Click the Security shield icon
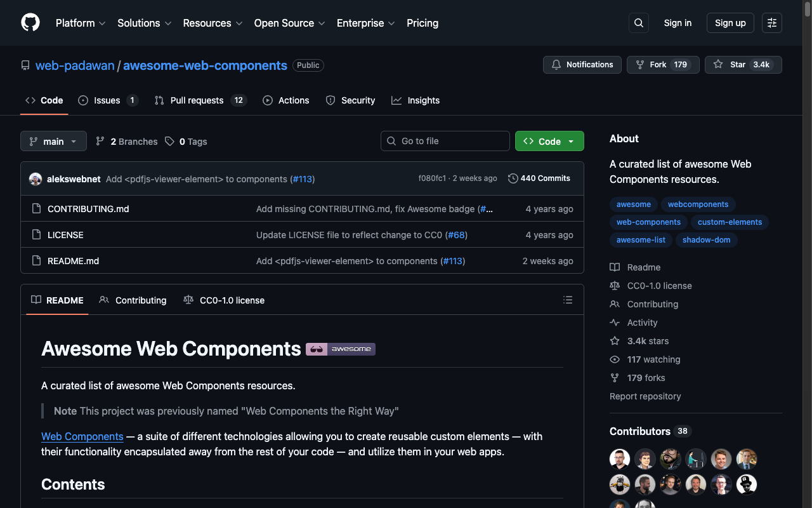 pyautogui.click(x=330, y=100)
